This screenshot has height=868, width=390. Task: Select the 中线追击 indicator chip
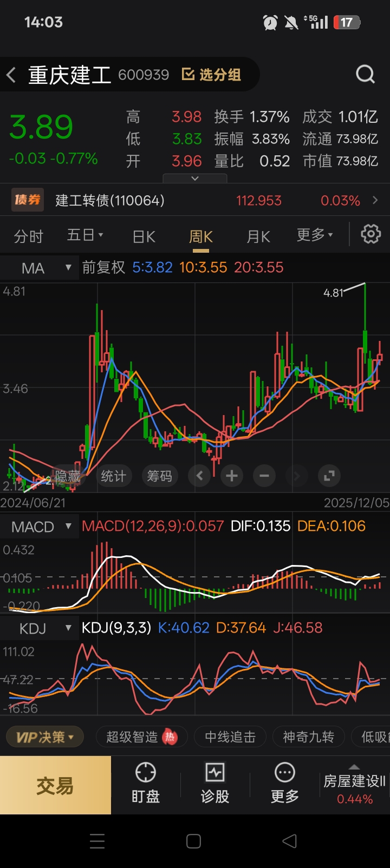tap(230, 737)
